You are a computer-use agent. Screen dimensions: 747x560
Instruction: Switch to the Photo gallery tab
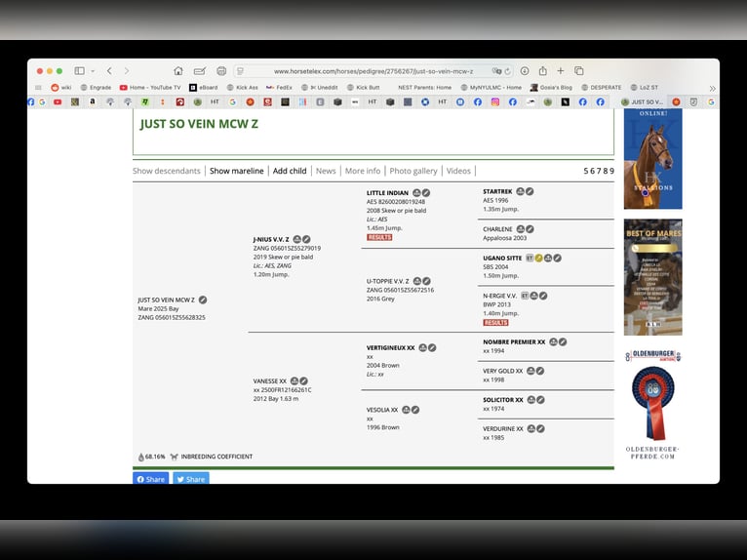(413, 171)
